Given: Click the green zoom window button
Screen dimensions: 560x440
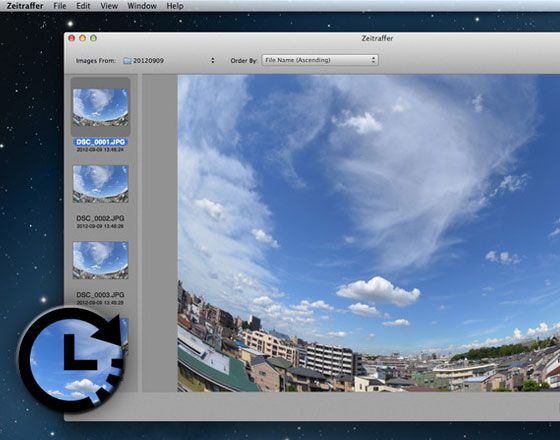Looking at the screenshot, I should click(93, 38).
